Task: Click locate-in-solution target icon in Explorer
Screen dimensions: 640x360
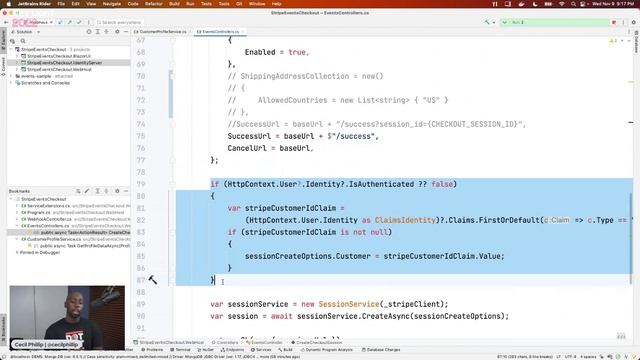Action: 89,31
